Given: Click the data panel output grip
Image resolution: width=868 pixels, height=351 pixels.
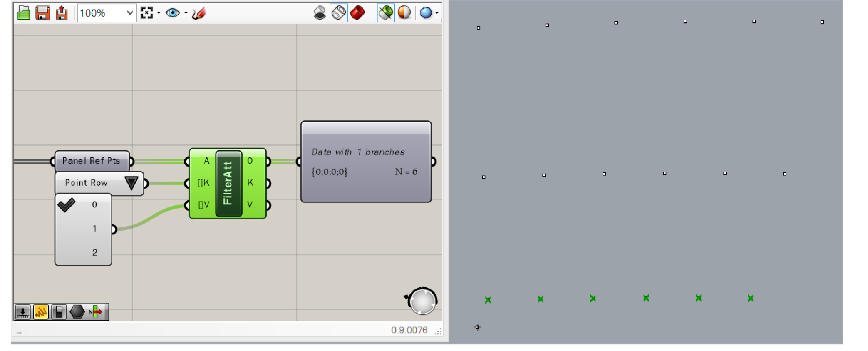Looking at the screenshot, I should pos(434,161).
